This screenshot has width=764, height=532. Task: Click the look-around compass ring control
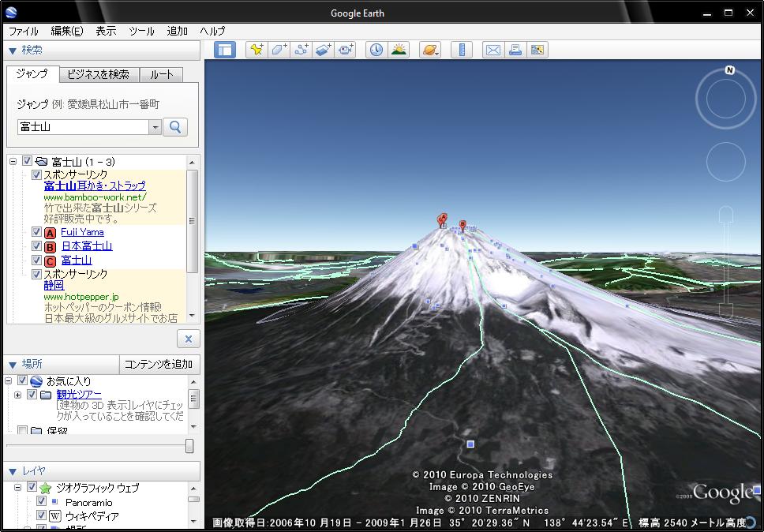(725, 99)
